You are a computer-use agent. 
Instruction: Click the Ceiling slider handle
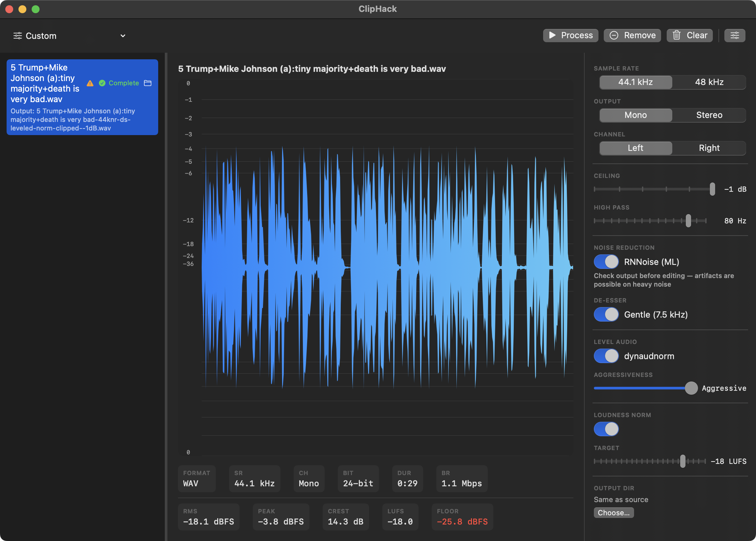point(713,189)
